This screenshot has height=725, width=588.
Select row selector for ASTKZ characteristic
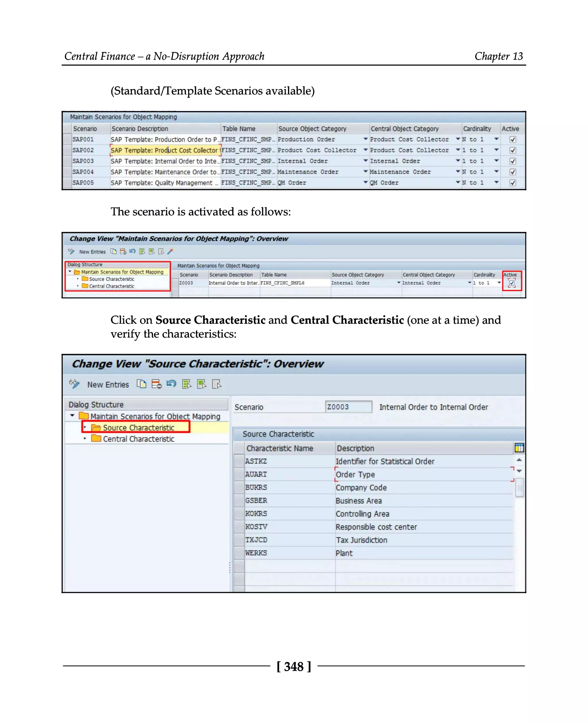click(x=239, y=461)
